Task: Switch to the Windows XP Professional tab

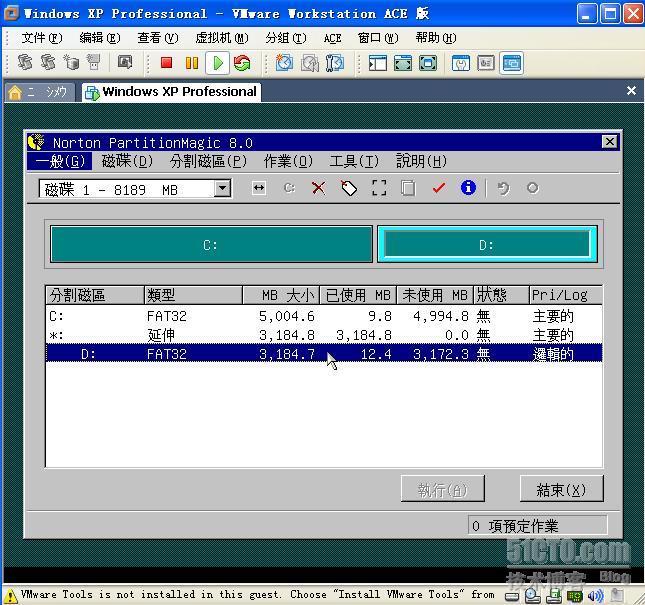Action: coord(171,92)
